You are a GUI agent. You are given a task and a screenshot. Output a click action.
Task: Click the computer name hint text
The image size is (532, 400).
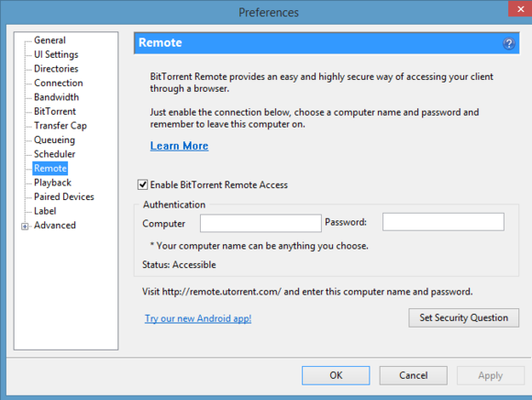click(260, 246)
